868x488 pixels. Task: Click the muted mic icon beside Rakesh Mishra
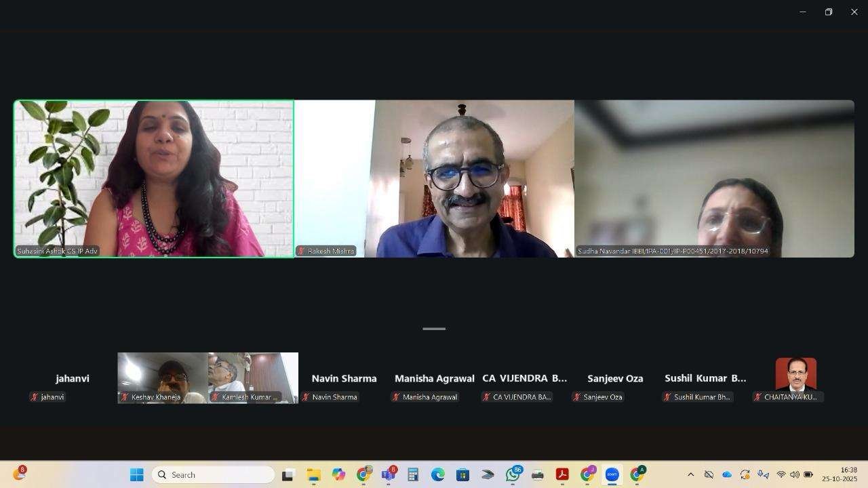point(301,251)
